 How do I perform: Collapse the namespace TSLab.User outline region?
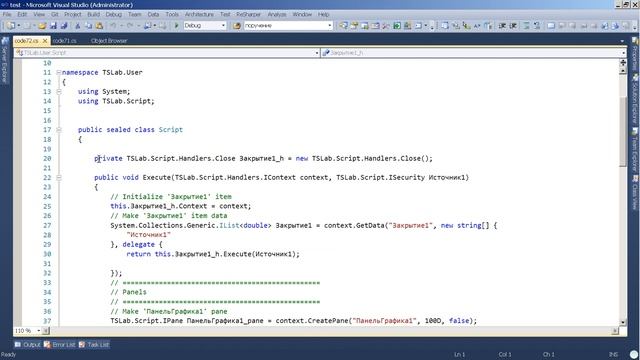[x=59, y=72]
